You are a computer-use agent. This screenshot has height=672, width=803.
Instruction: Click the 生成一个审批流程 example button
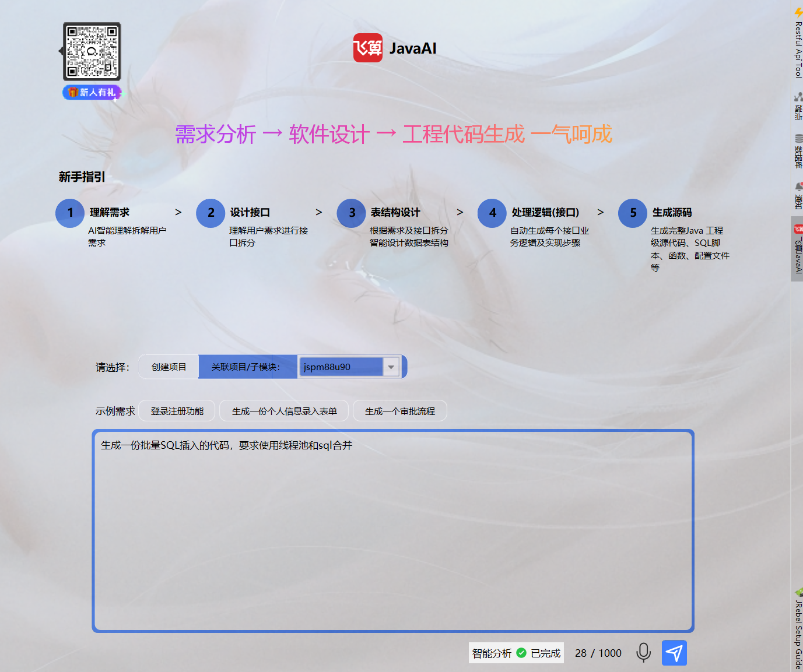[x=399, y=411]
